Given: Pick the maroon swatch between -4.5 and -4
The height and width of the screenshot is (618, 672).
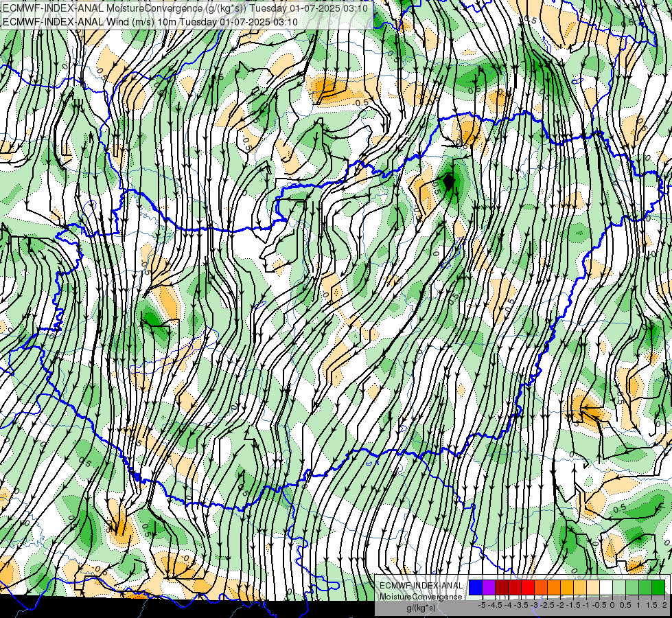Looking at the screenshot, I should (502, 587).
